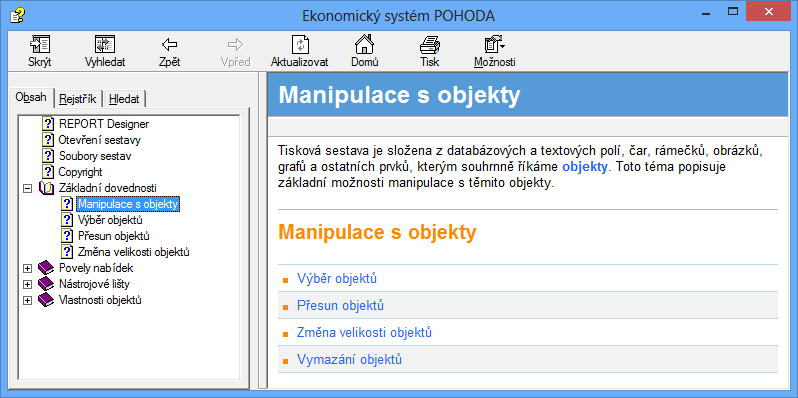798x398 pixels.
Task: Open the Vymazání objektů link
Action: pyautogui.click(x=349, y=359)
